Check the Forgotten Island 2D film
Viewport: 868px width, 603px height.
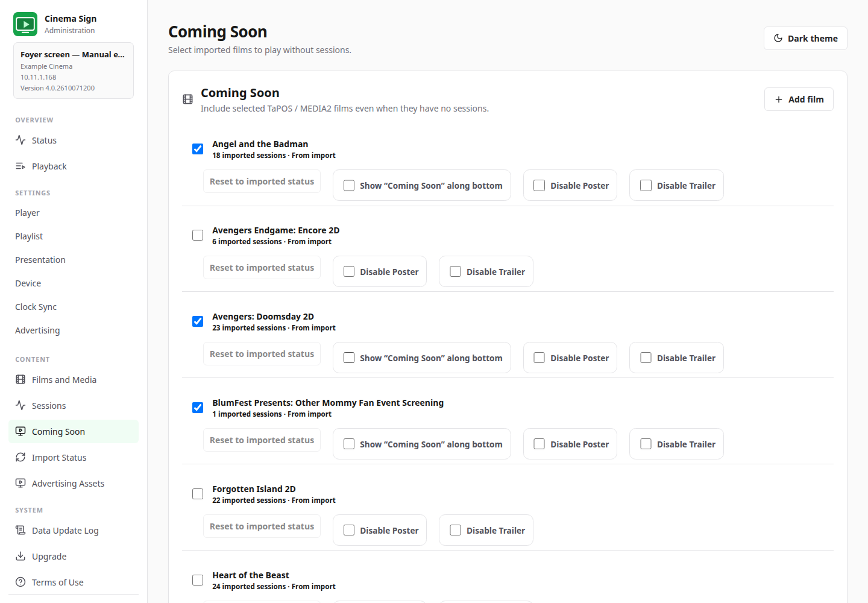pos(198,494)
